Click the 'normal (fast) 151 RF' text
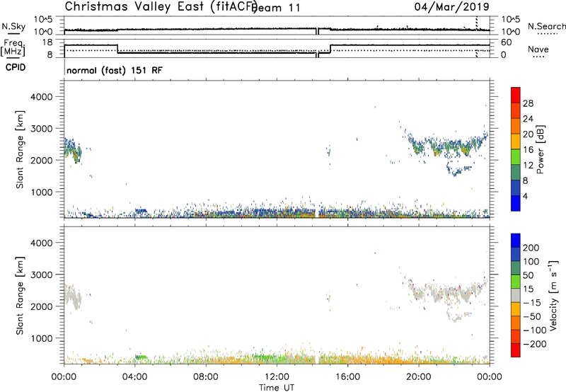 pyautogui.click(x=115, y=70)
